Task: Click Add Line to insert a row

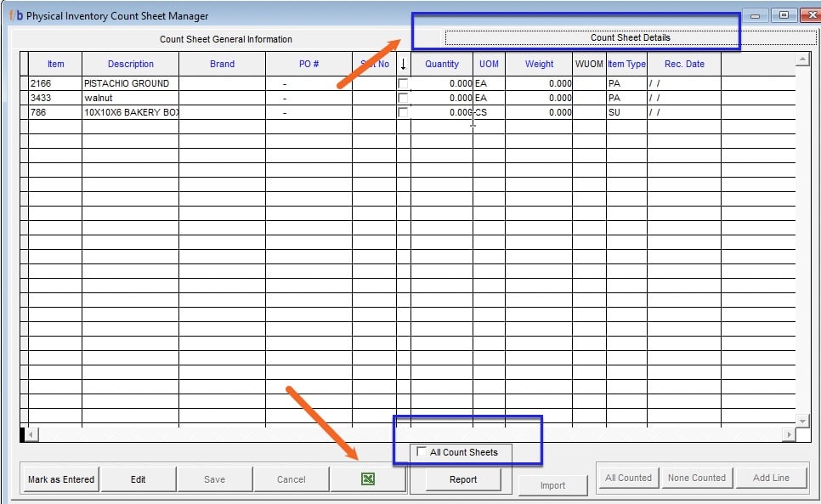Action: click(771, 477)
